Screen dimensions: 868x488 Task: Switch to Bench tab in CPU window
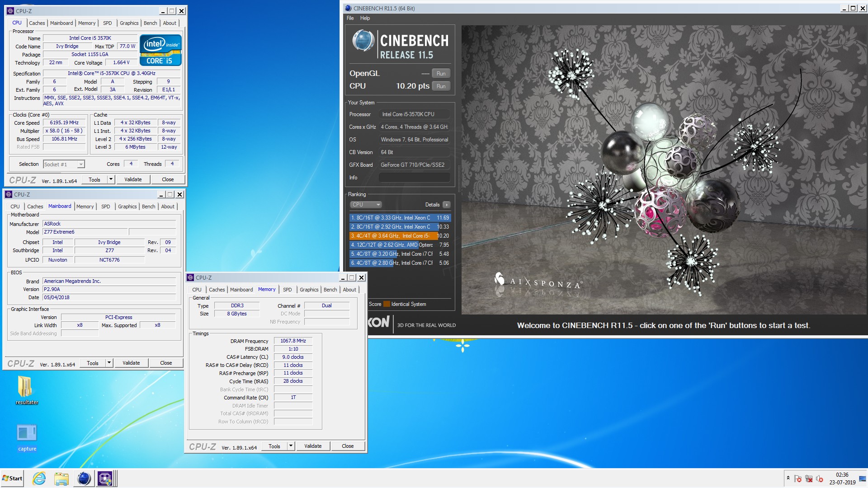click(151, 23)
